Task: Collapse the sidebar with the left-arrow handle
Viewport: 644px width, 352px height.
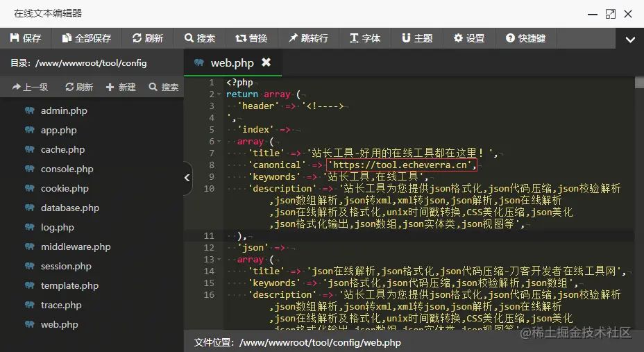Action: tap(187, 178)
